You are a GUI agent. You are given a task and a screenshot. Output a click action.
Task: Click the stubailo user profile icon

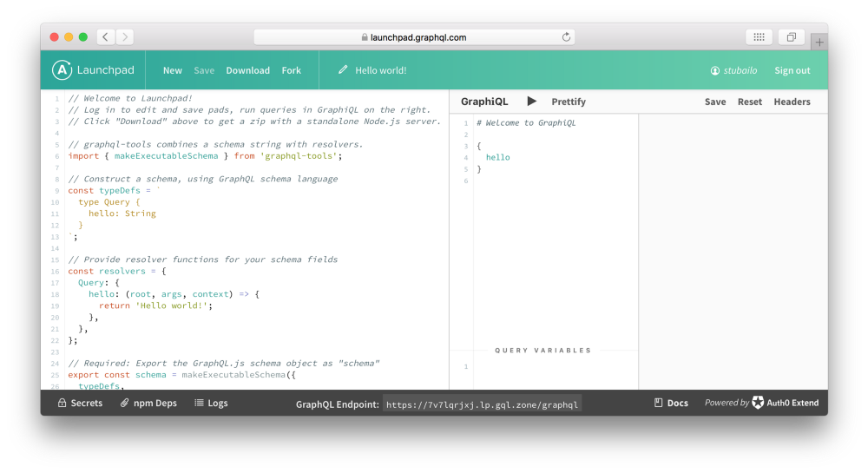tap(715, 70)
